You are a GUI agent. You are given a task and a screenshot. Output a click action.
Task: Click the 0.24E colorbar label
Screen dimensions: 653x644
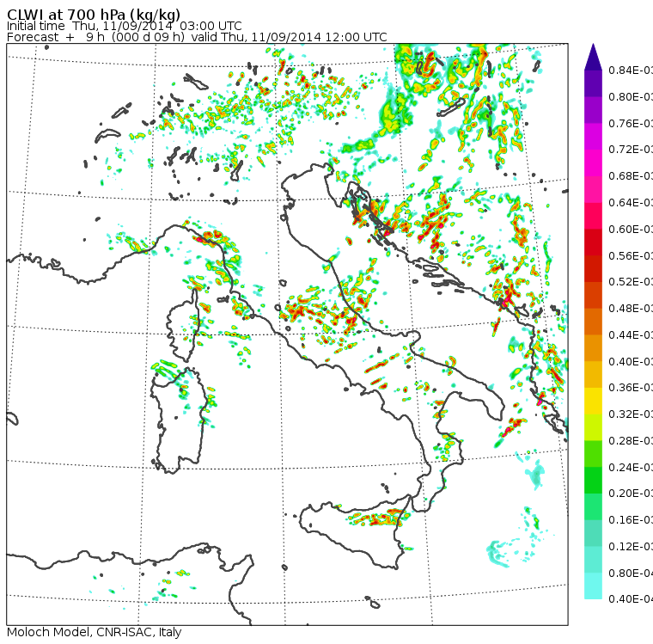point(631,467)
